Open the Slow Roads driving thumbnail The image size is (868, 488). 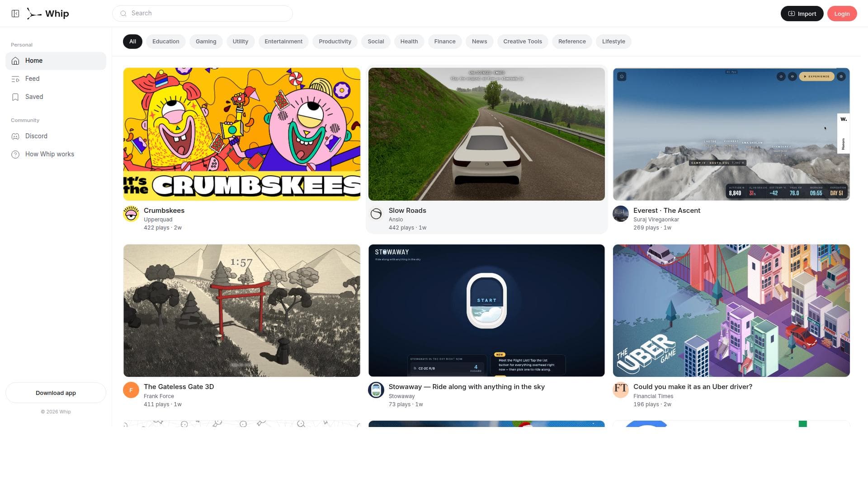486,134
